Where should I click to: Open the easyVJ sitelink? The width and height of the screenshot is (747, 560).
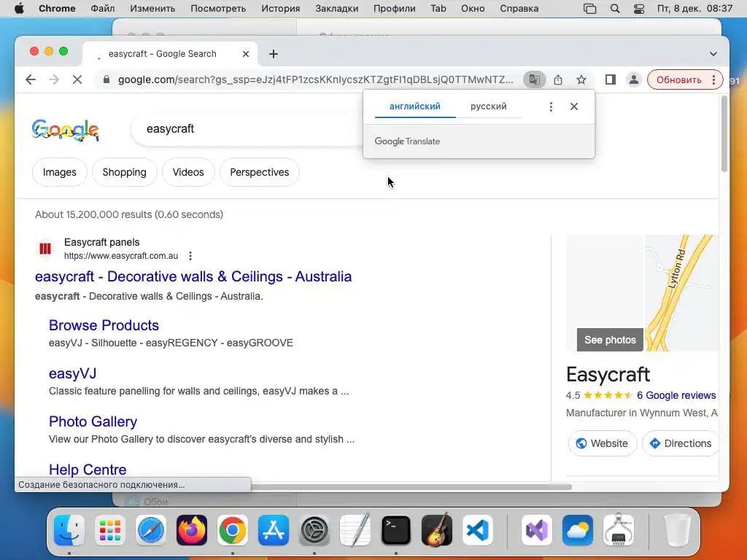[72, 374]
